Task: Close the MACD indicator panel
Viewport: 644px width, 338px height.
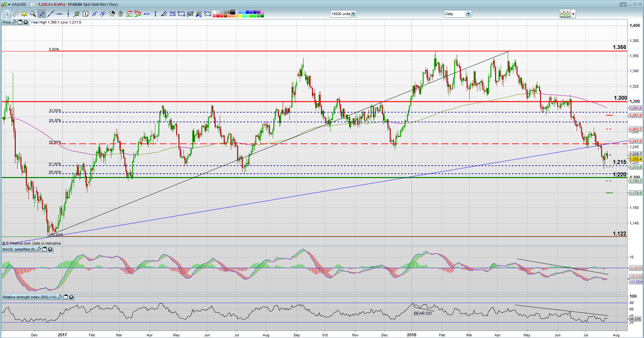Action: click(50, 249)
